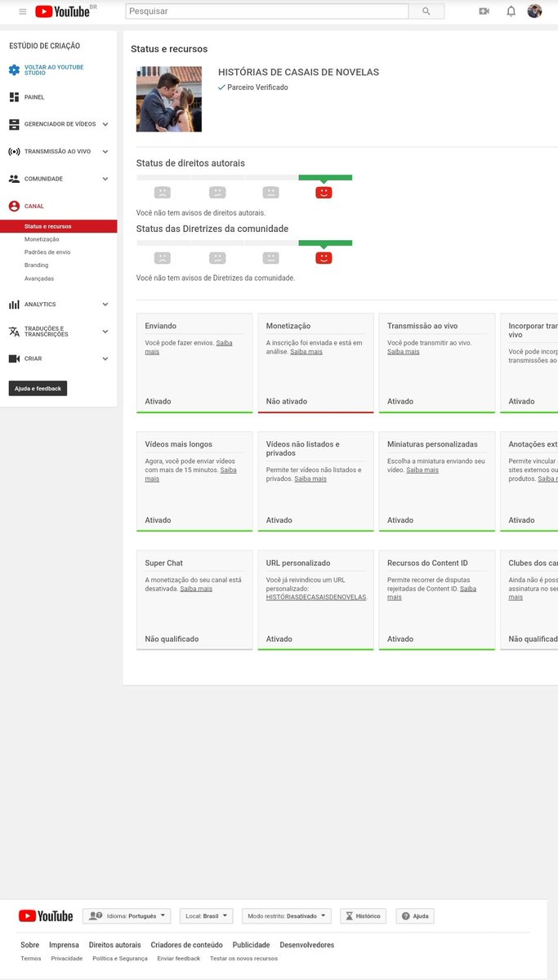Click the Sobre footer link
The image size is (558, 980).
29,945
